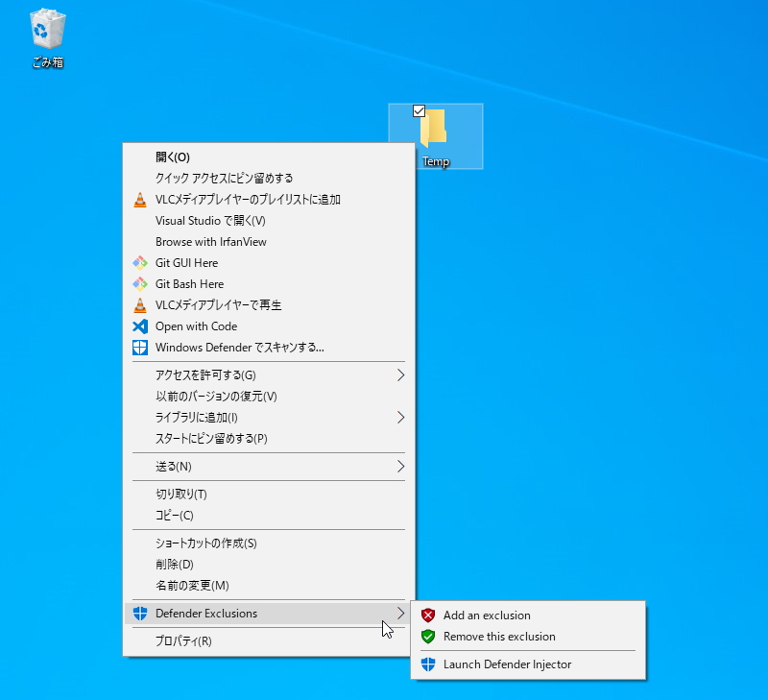Expand the ライブラリに追加(I) submenu arrow
768x700 pixels.
click(400, 418)
